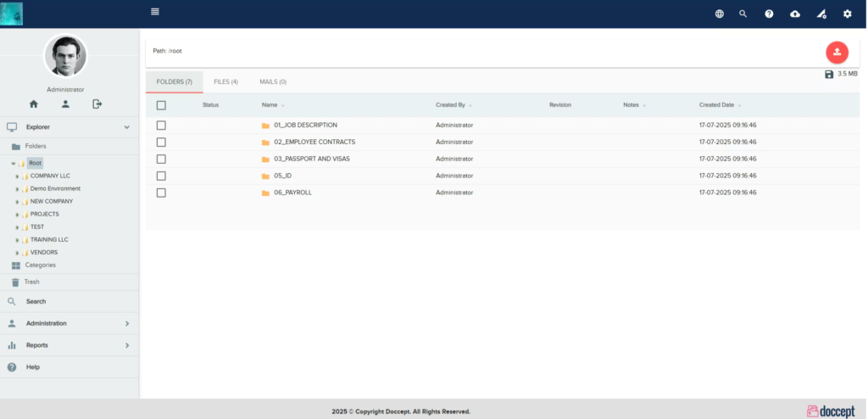Viewport: 868px width, 419px height.
Task: Open the Created By column sort dropdown
Action: click(470, 105)
